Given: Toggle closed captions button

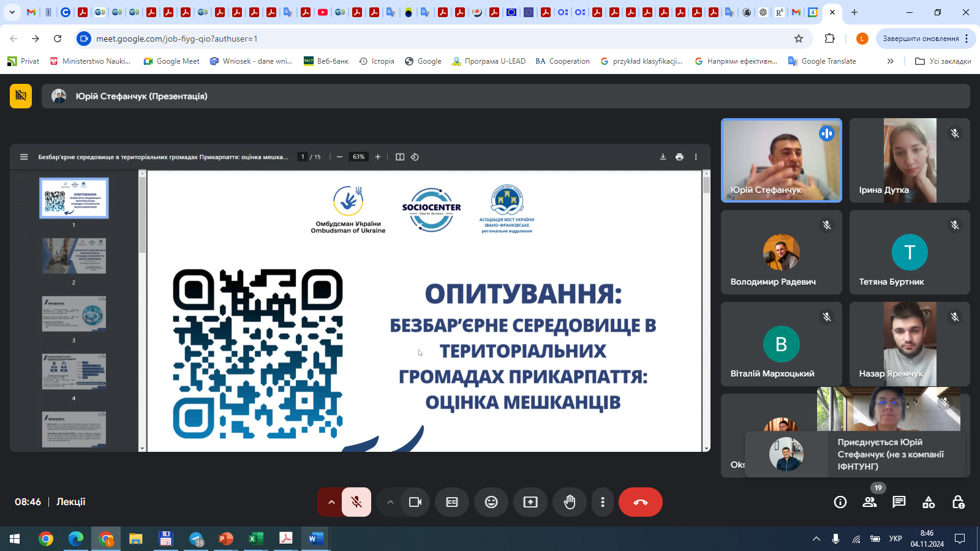Looking at the screenshot, I should click(x=452, y=502).
